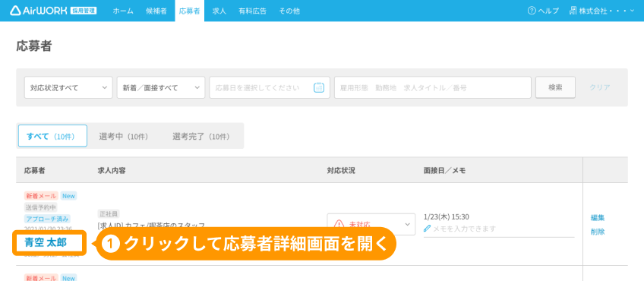Open the 候補者 menu
644x281 pixels.
coord(156,11)
